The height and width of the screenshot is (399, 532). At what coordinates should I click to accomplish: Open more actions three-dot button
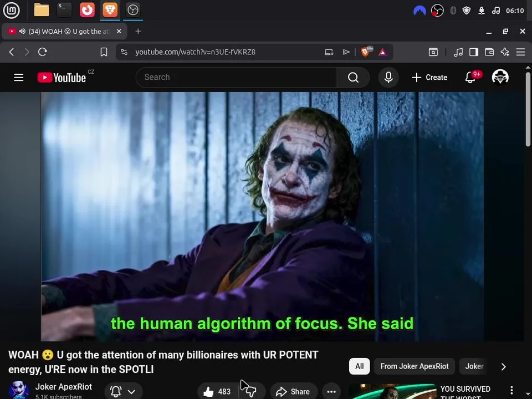tap(331, 392)
